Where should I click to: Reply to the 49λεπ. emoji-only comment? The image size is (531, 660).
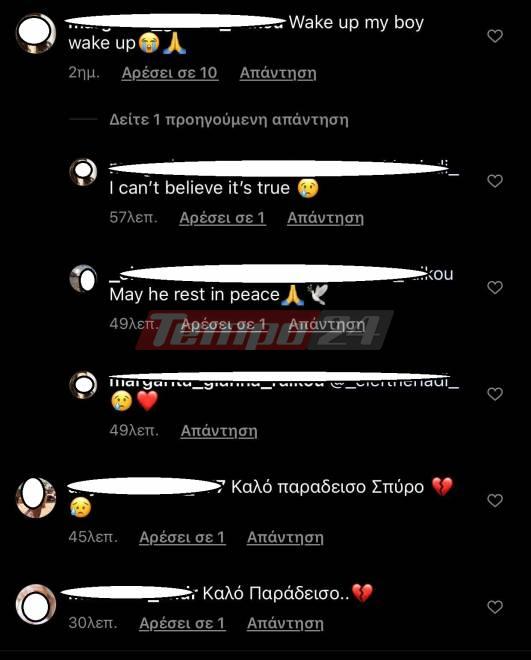(219, 431)
